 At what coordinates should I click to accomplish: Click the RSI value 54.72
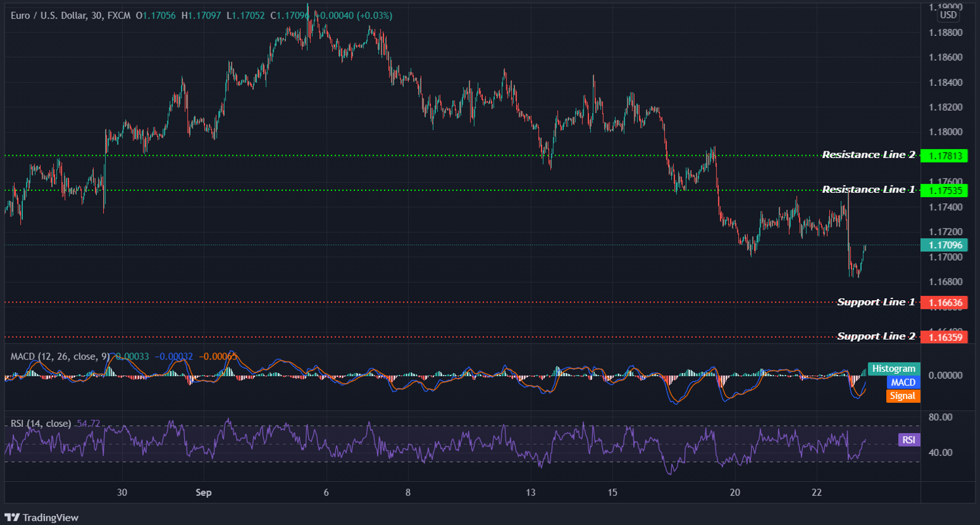tap(87, 424)
